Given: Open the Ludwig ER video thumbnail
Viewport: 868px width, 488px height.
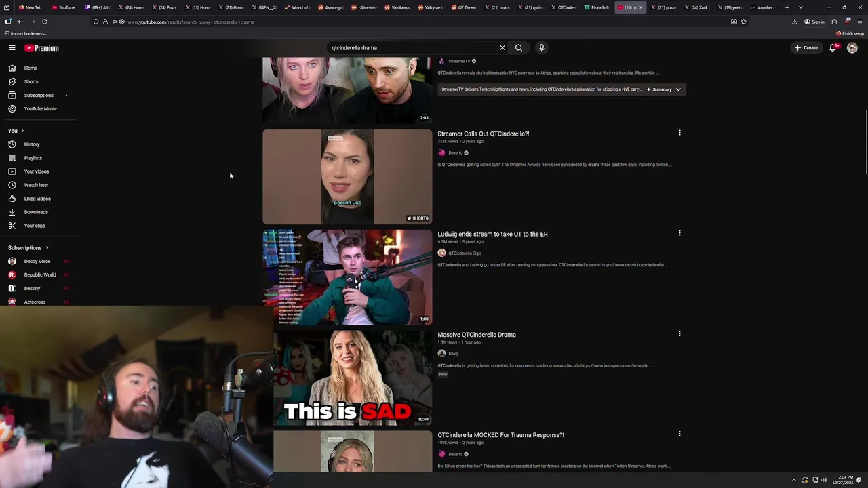Looking at the screenshot, I should tap(347, 277).
